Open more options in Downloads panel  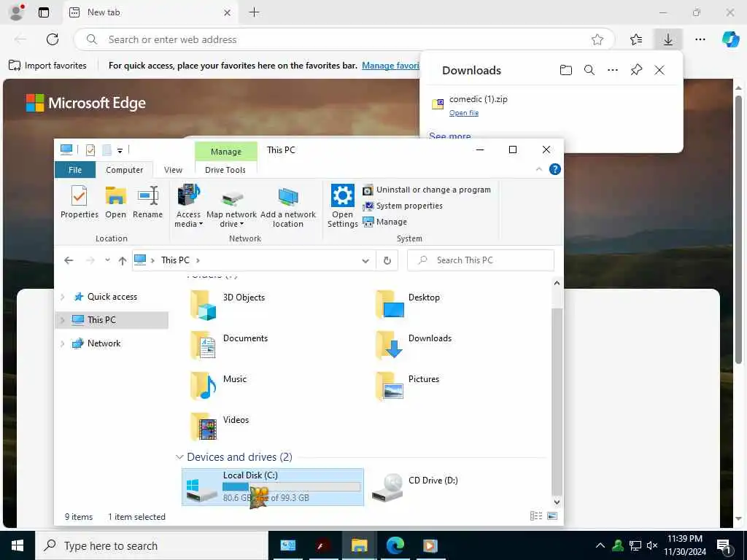point(613,71)
